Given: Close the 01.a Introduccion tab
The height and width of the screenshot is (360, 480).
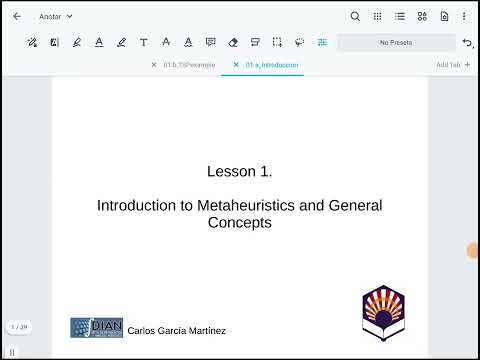Looking at the screenshot, I should 236,65.
